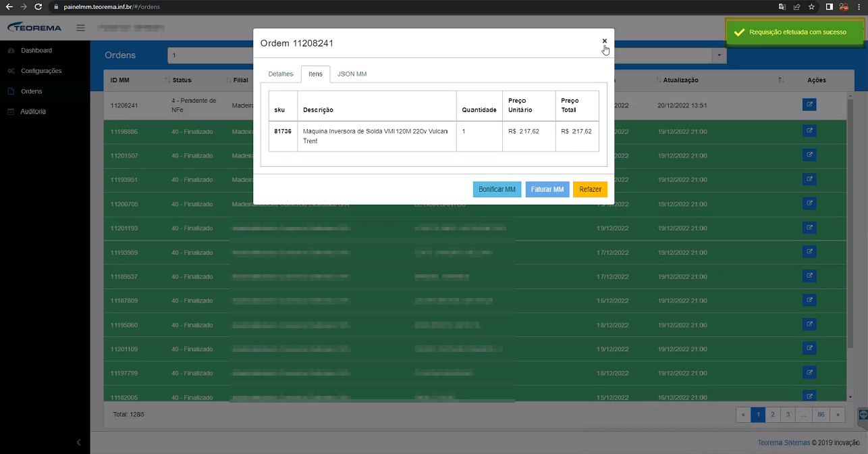
Task: Bookmark the page with the star icon
Action: click(x=811, y=7)
